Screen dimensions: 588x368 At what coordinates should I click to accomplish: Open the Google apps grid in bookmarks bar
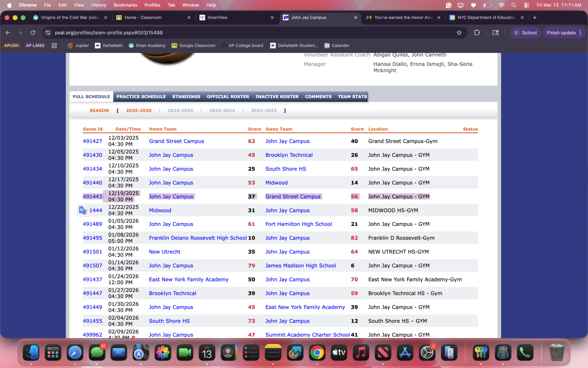coord(54,46)
